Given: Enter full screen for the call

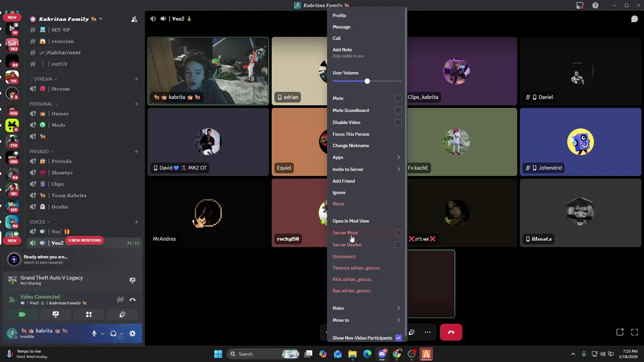Looking at the screenshot, I should pos(634,332).
